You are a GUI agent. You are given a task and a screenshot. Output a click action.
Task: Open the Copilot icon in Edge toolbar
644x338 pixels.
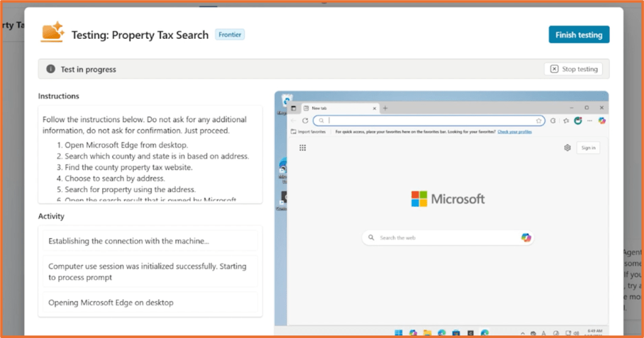click(x=602, y=121)
